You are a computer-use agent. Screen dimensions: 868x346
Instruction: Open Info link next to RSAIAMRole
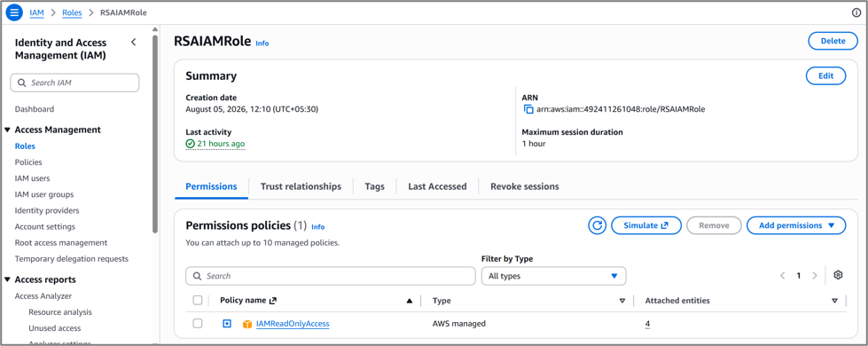pos(262,43)
